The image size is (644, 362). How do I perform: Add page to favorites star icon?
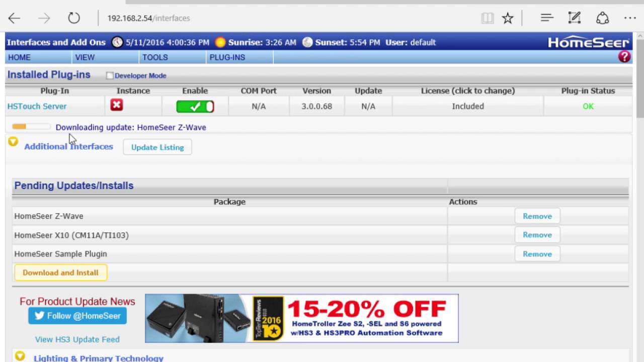tap(508, 19)
